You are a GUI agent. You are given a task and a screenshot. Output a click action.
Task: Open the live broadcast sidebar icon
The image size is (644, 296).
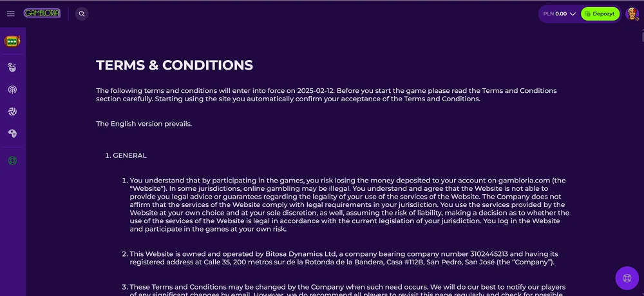pos(12,90)
